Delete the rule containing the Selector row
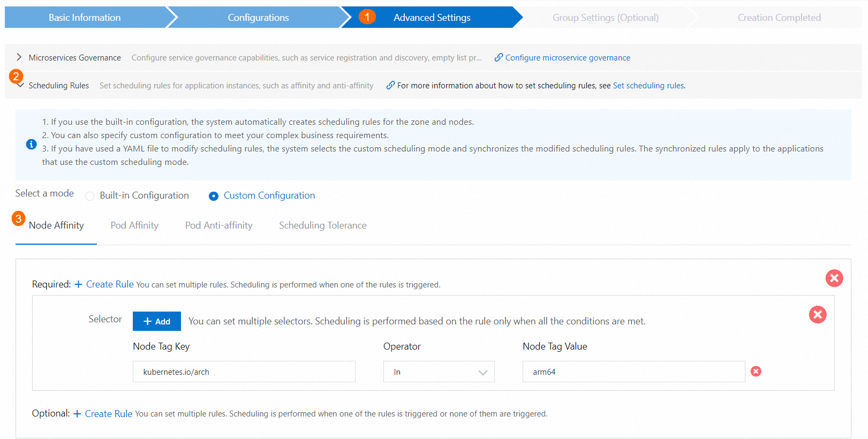 [x=818, y=315]
